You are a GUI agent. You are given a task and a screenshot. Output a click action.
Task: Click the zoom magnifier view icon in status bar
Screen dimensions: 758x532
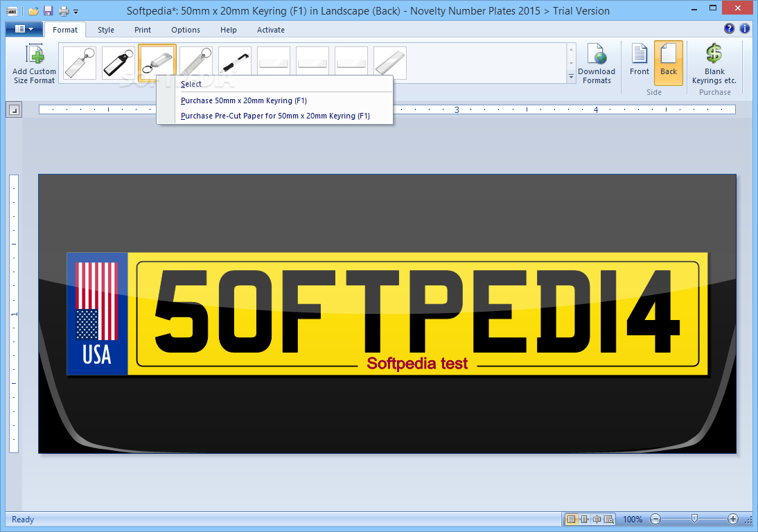[609, 520]
